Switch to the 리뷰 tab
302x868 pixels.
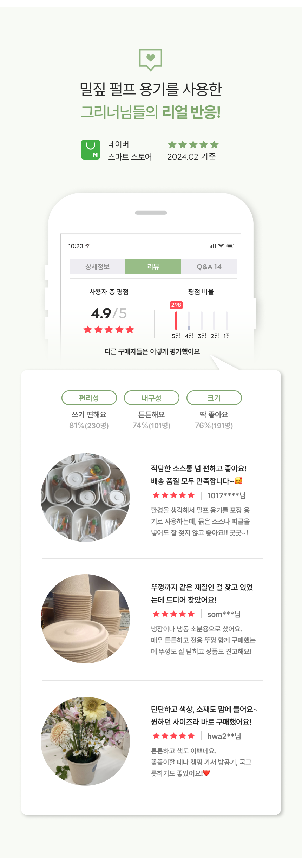pyautogui.click(x=153, y=267)
